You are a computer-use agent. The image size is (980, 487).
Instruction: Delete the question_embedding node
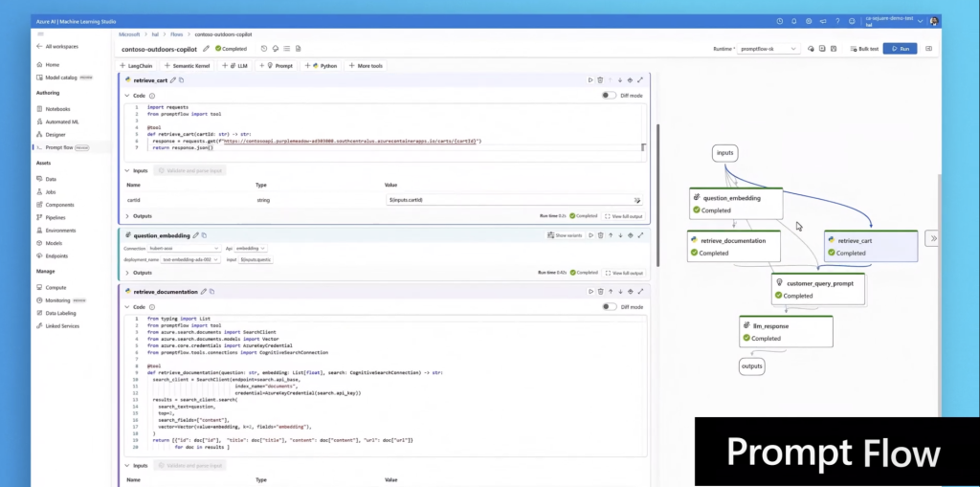pyautogui.click(x=601, y=235)
